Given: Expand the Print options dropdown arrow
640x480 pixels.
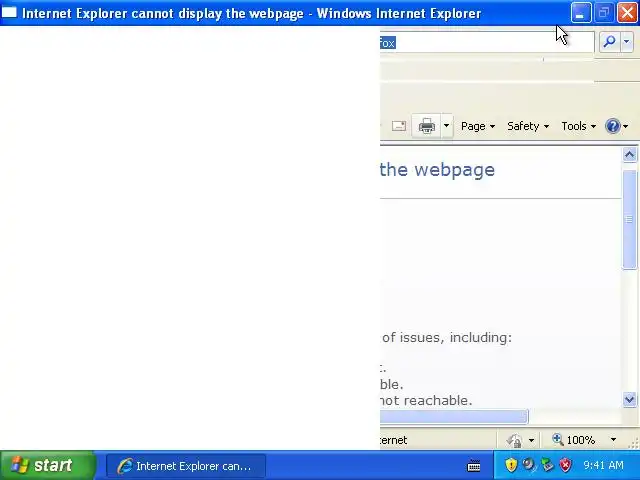Looking at the screenshot, I should tap(447, 126).
